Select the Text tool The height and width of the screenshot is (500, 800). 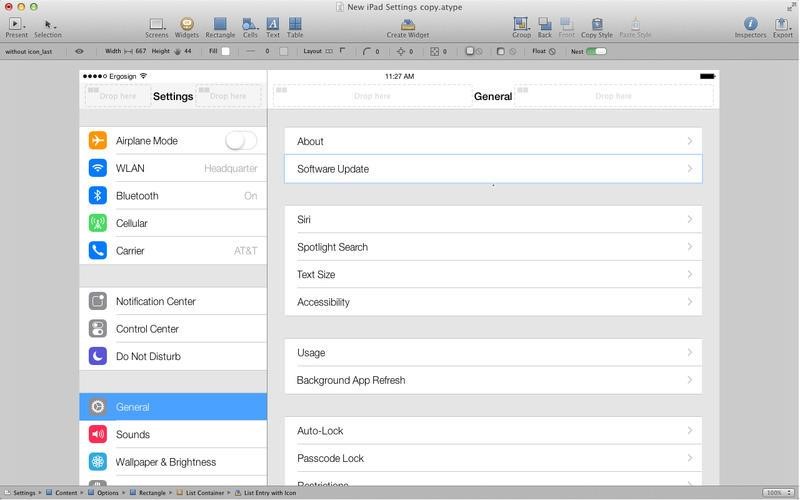(x=273, y=23)
